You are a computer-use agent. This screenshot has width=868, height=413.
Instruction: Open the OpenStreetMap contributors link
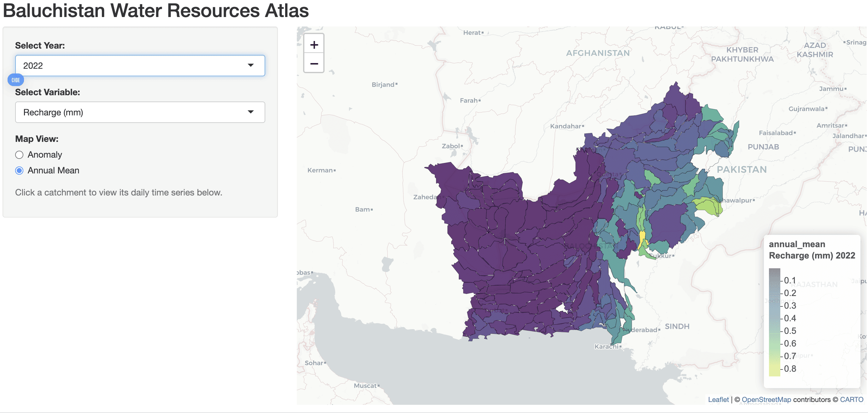(766, 399)
